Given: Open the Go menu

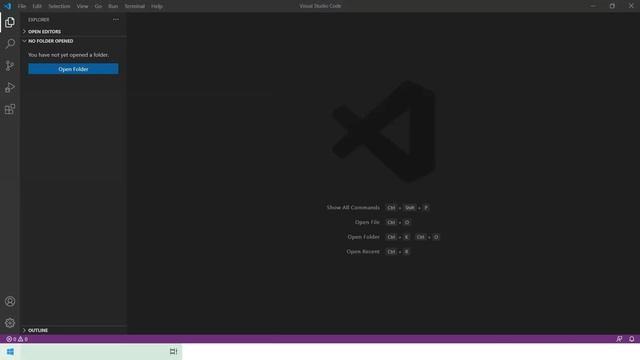Looking at the screenshot, I should pos(98,6).
